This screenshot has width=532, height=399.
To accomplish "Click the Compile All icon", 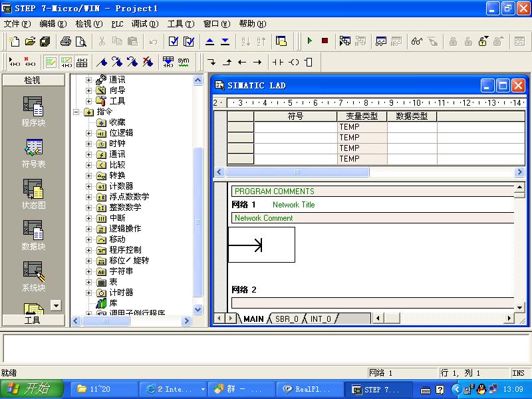I will [x=189, y=41].
